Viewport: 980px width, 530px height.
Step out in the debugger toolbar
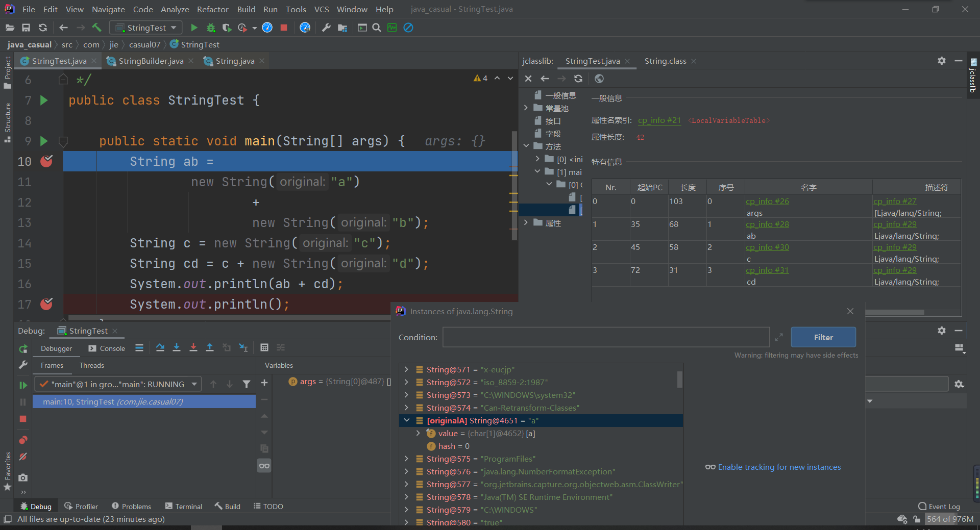point(210,347)
